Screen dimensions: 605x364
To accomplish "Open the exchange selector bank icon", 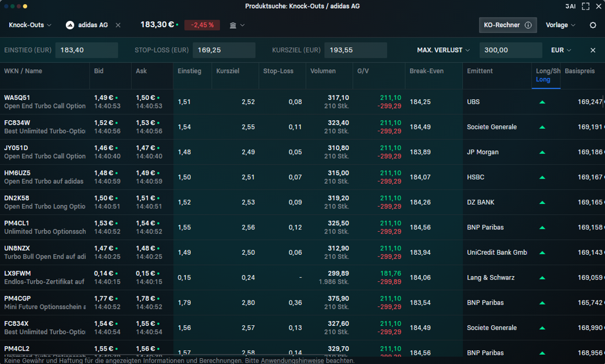I will point(233,25).
